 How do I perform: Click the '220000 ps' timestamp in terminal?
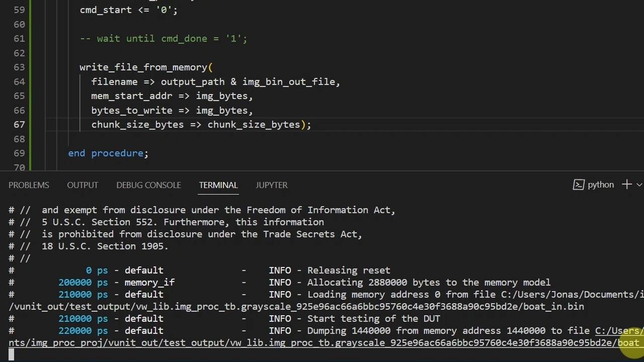[x=83, y=331]
